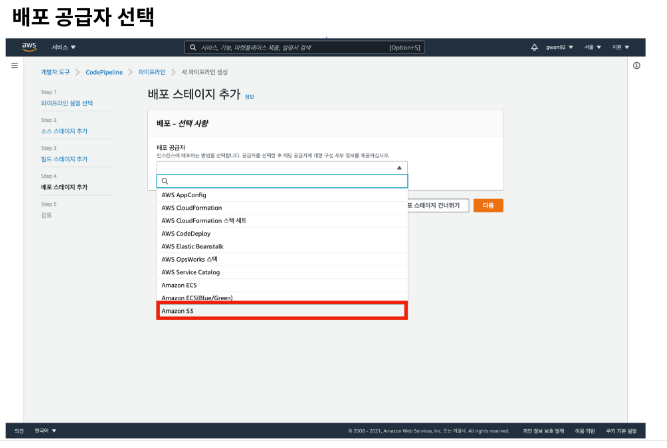Screen dimensions: 667x448
Task: Select Amazon S3 option
Action: click(x=282, y=311)
